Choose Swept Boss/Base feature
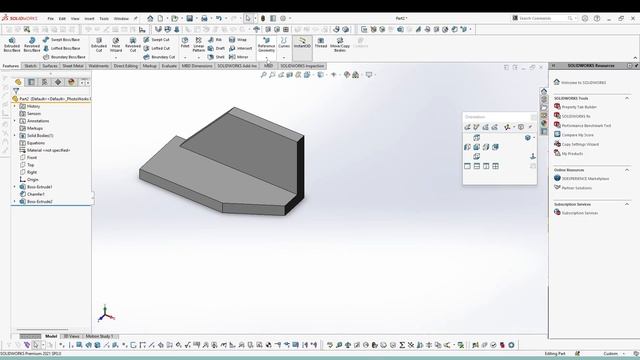The height and width of the screenshot is (360, 640). [61, 40]
